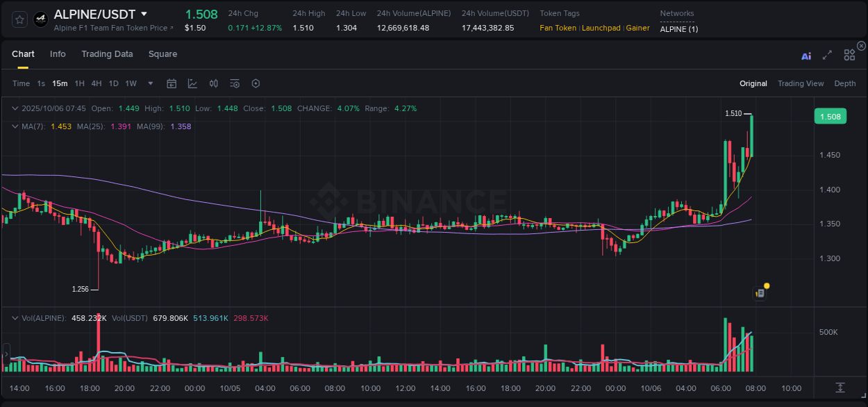The height and width of the screenshot is (407, 868).
Task: Switch to the Trading Data tab
Action: point(107,54)
